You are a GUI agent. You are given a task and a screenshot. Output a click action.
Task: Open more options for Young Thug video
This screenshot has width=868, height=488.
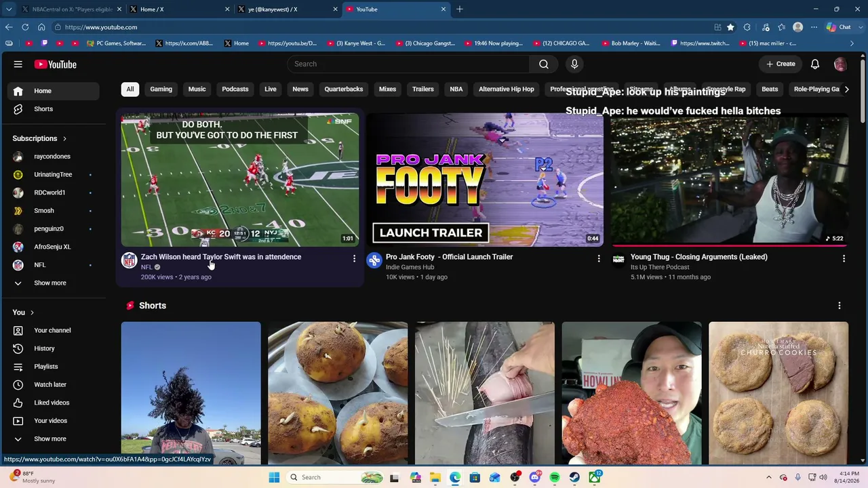point(844,258)
